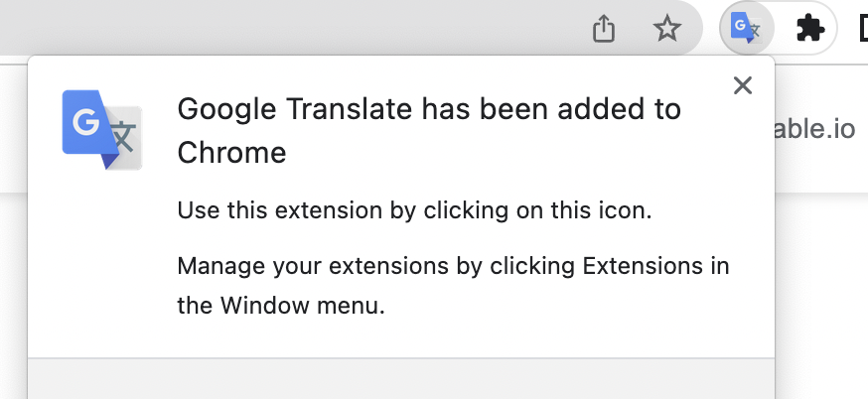
Task: Click the popup heading 'Google Translate has been added'
Action: (x=428, y=109)
